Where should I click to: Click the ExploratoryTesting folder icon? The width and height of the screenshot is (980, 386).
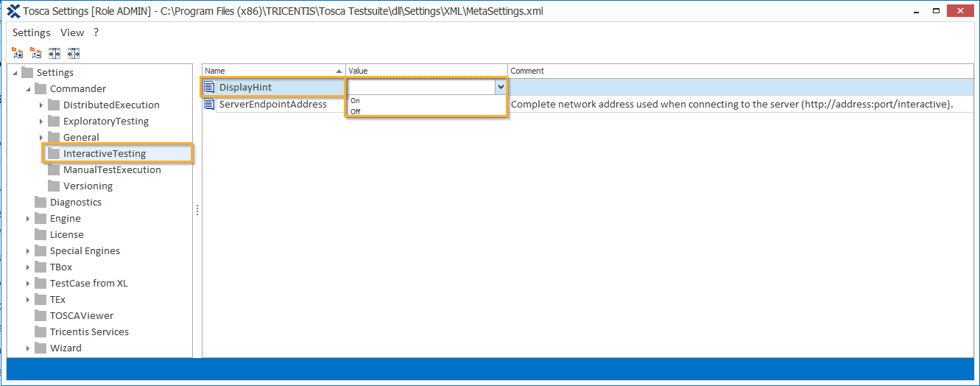[54, 121]
